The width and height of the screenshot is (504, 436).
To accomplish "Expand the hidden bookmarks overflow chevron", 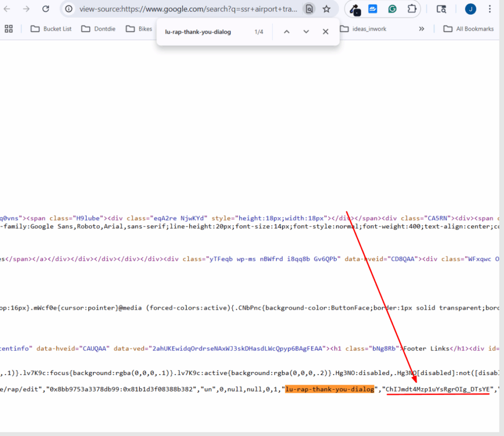I will (x=421, y=29).
